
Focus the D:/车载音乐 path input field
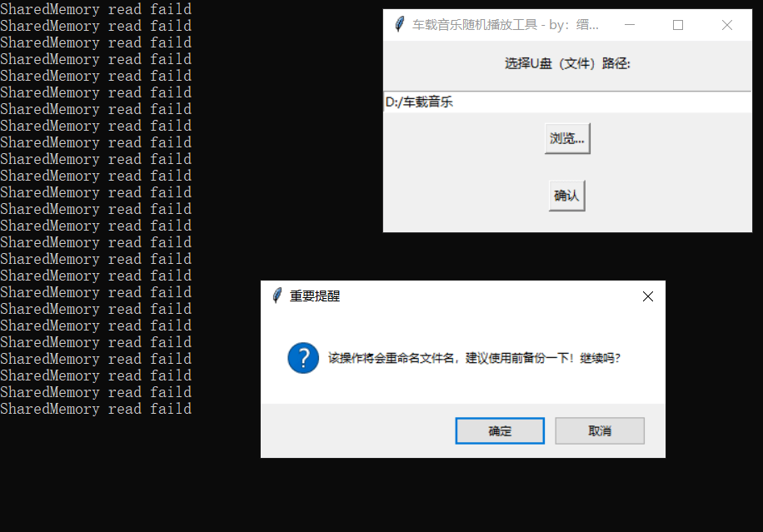click(x=567, y=102)
